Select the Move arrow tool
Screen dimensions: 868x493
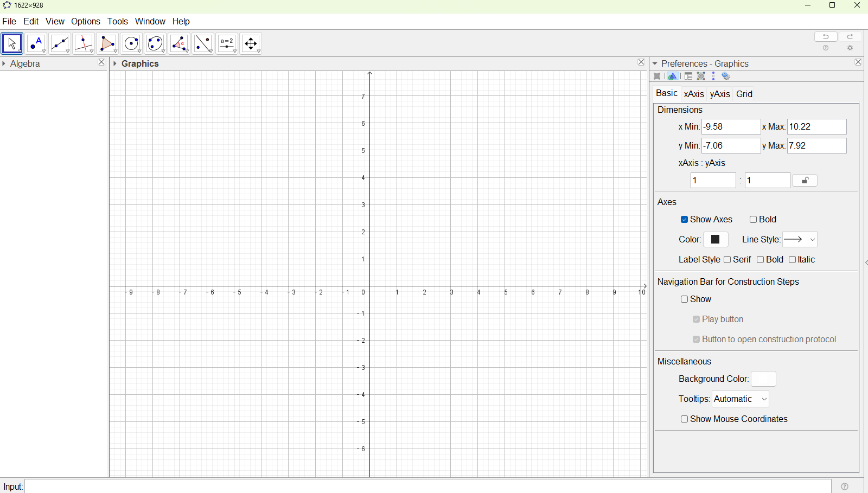tap(12, 43)
